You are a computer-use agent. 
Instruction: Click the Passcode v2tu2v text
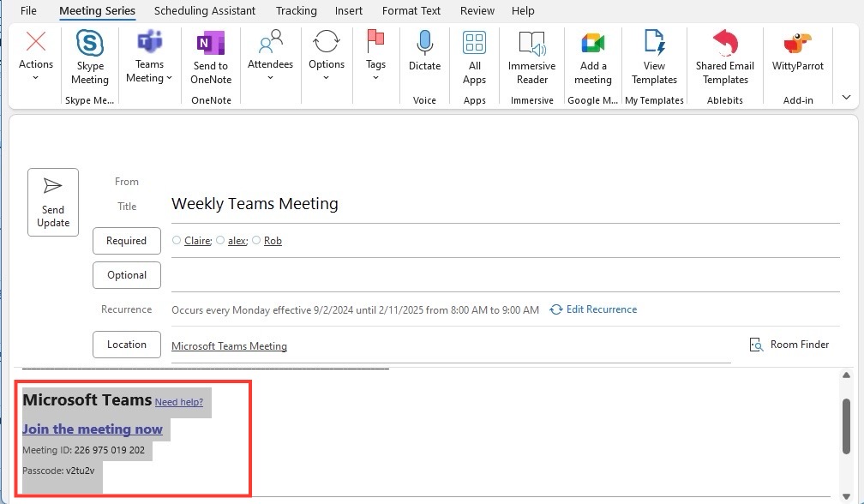coord(58,471)
